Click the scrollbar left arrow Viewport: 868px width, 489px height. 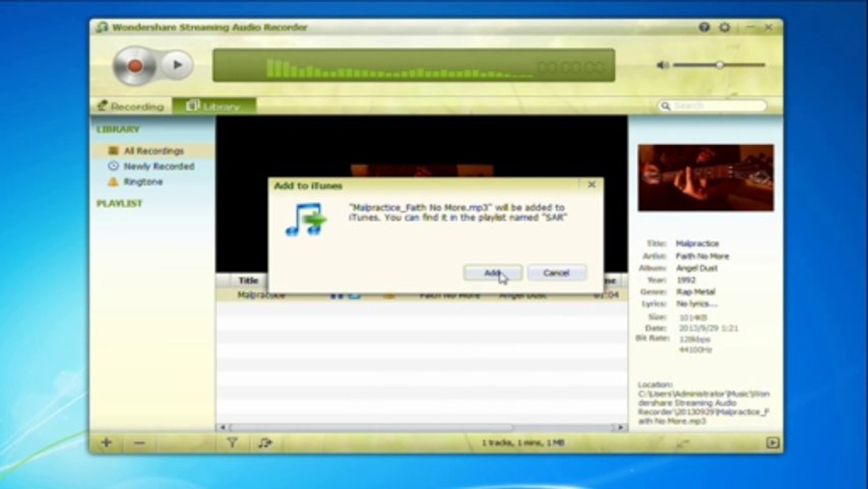point(222,428)
